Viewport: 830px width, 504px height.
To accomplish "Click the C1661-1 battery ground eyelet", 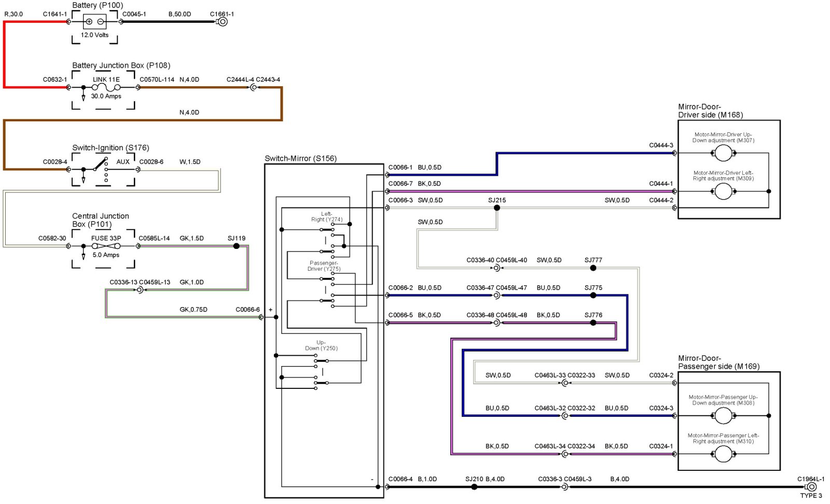I will pyautogui.click(x=222, y=22).
